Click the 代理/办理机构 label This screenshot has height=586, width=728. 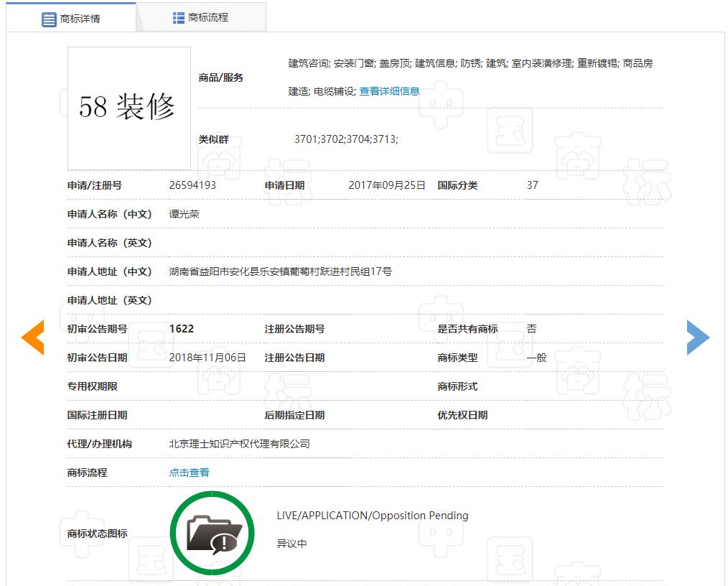(x=99, y=444)
